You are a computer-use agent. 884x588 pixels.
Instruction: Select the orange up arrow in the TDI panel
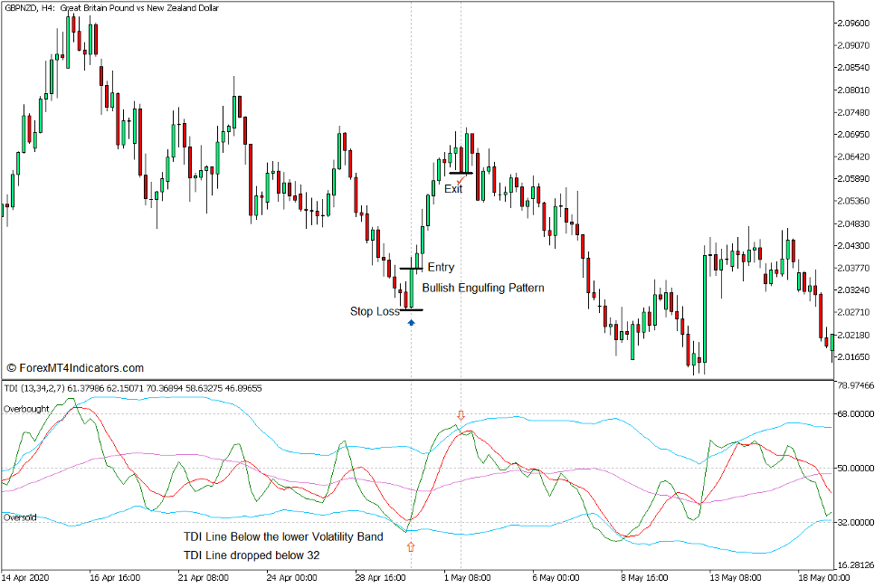pos(413,545)
